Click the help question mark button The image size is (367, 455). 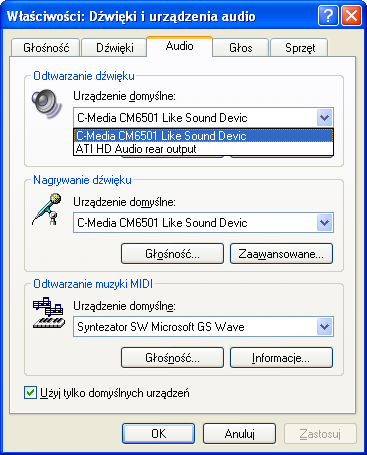tap(328, 16)
